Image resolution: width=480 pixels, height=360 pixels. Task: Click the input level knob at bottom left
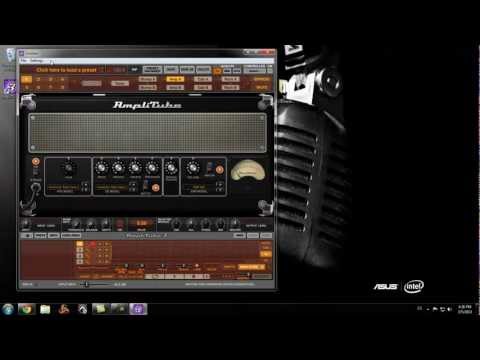click(26, 224)
